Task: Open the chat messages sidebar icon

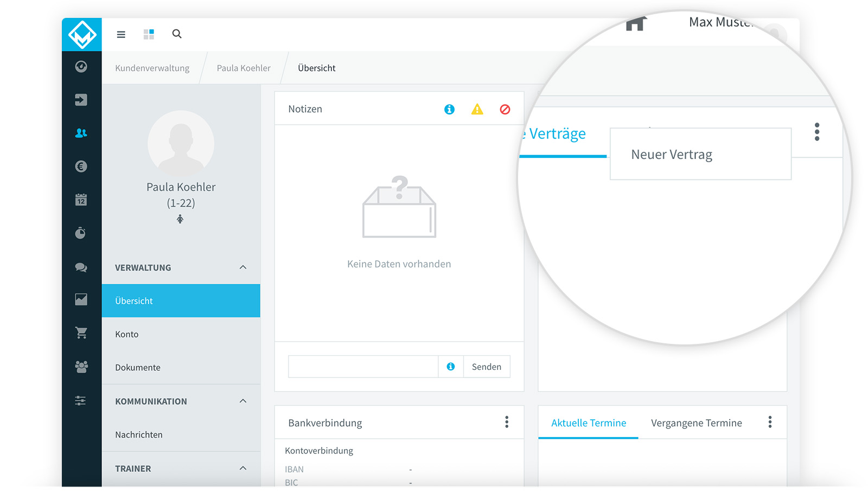Action: coord(81,267)
